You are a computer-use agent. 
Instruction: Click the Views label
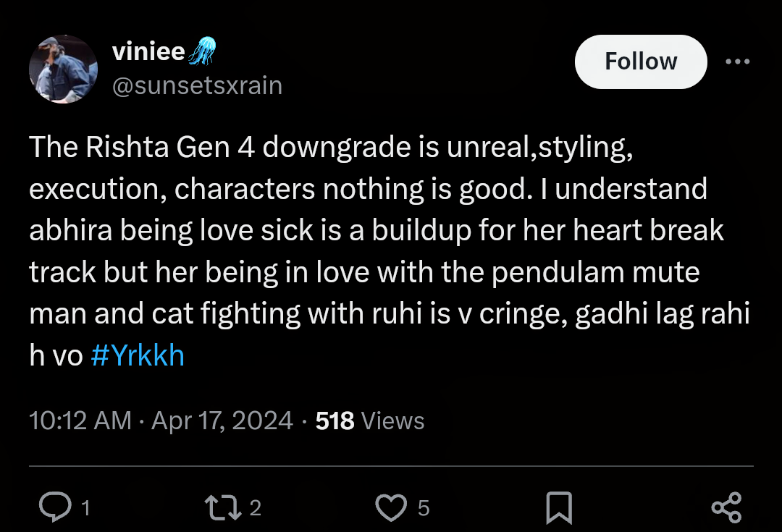(x=392, y=421)
